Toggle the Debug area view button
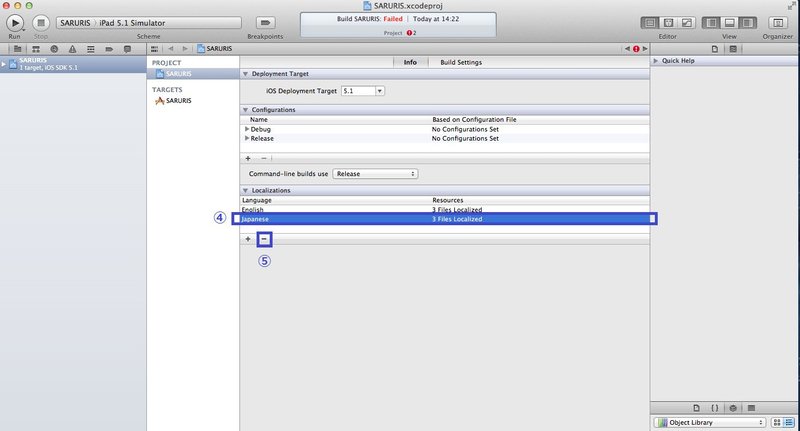The height and width of the screenshot is (431, 800). click(x=730, y=23)
